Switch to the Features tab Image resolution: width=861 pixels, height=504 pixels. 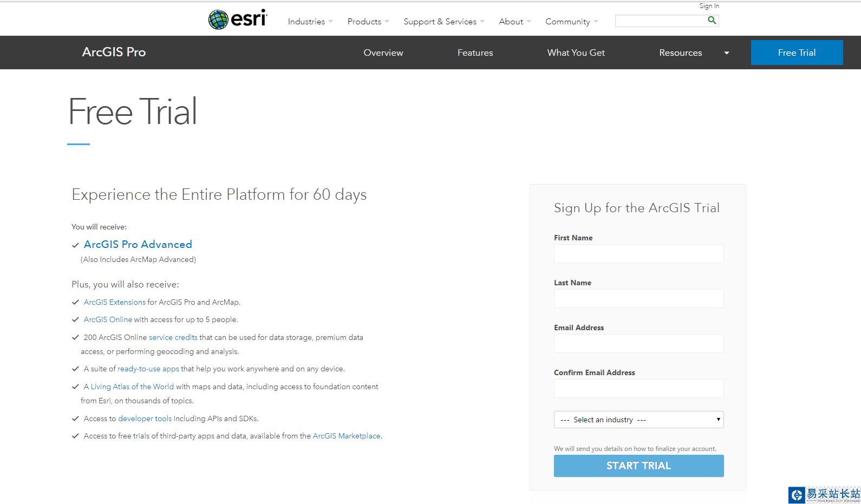(475, 53)
